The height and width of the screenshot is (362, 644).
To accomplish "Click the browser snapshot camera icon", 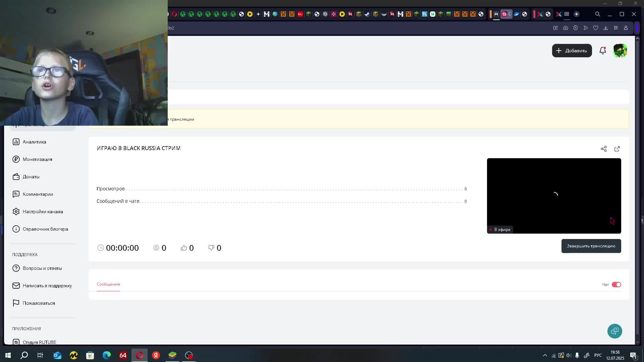I will (x=566, y=28).
